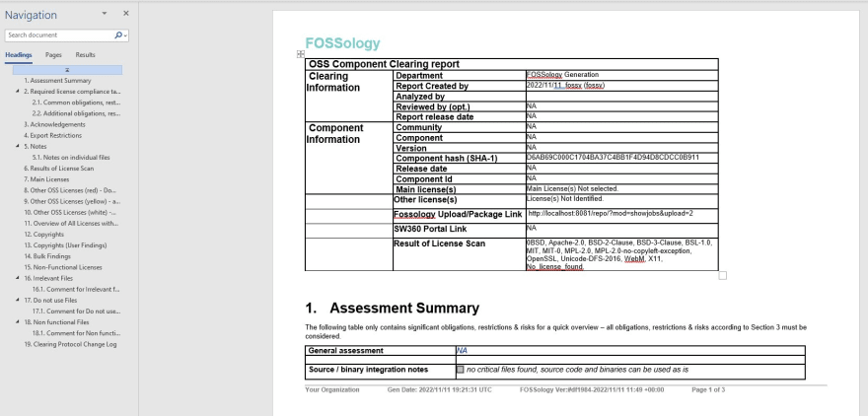This screenshot has width=868, height=416.
Task: Click the search magnifier icon in Navigation pane
Action: pyautogui.click(x=118, y=35)
